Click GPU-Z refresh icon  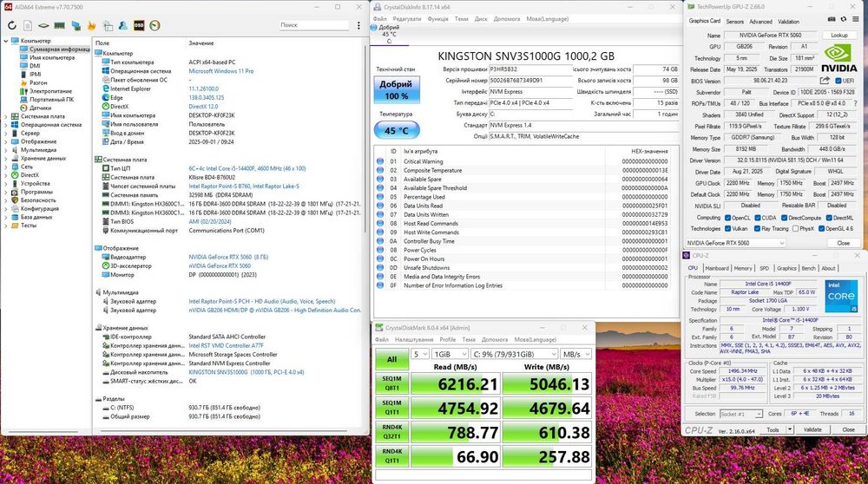pyautogui.click(x=844, y=19)
